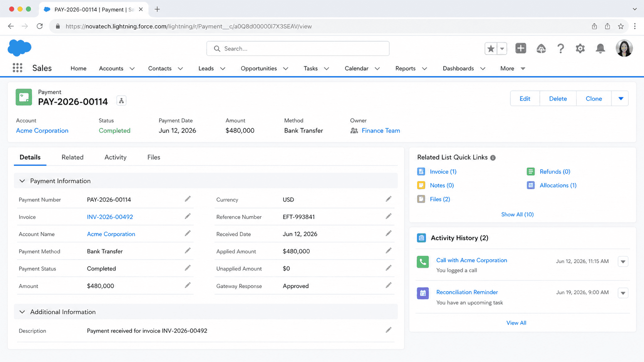644x362 pixels.
Task: Edit the Applied Amount field pencil
Action: 389,251
